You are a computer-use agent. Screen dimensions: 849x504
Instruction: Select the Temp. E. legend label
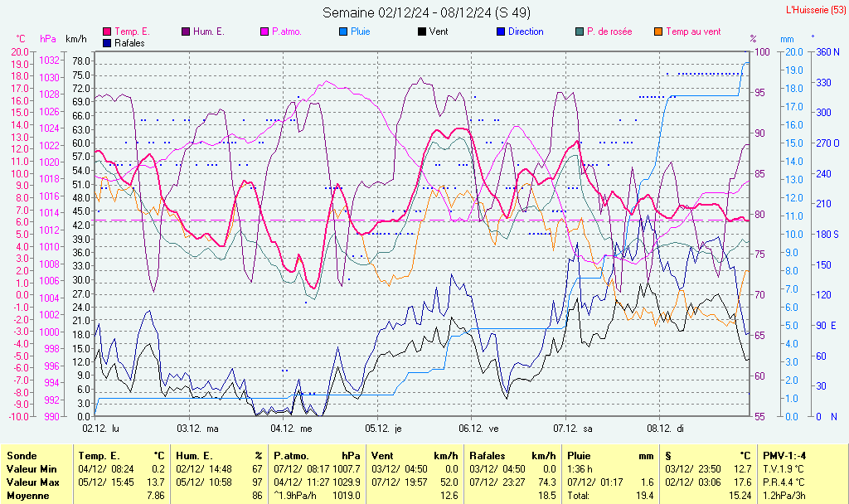tap(132, 32)
